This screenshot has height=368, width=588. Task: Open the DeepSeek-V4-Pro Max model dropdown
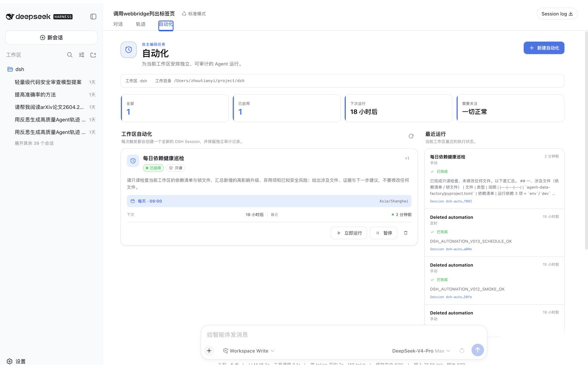(421, 351)
